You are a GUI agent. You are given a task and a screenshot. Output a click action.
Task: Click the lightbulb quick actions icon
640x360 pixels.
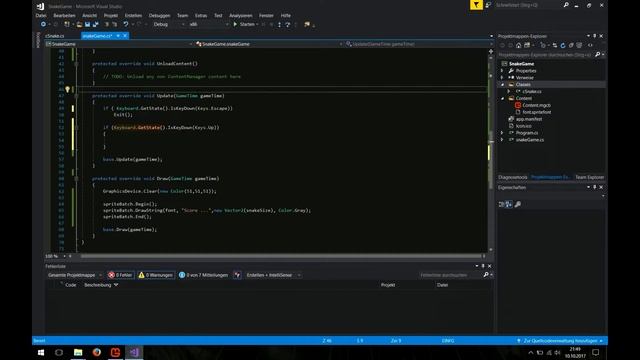click(x=68, y=89)
